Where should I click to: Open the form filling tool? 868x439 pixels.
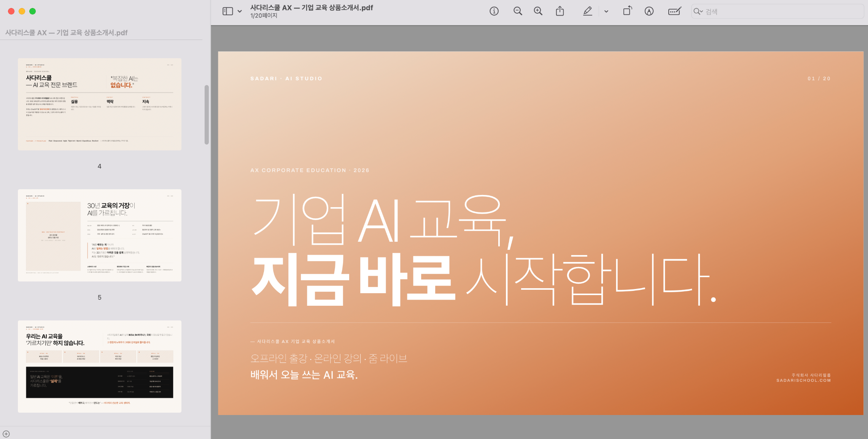pos(673,11)
